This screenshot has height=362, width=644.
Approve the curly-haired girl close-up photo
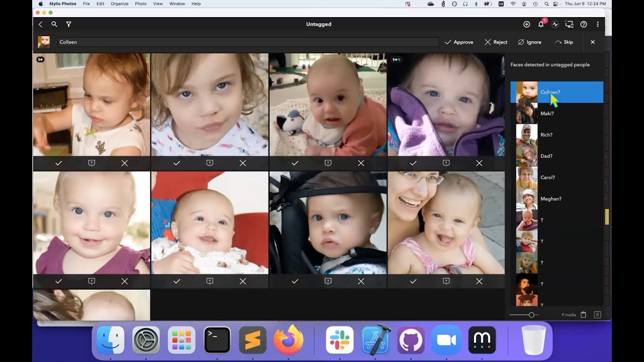[x=177, y=163]
